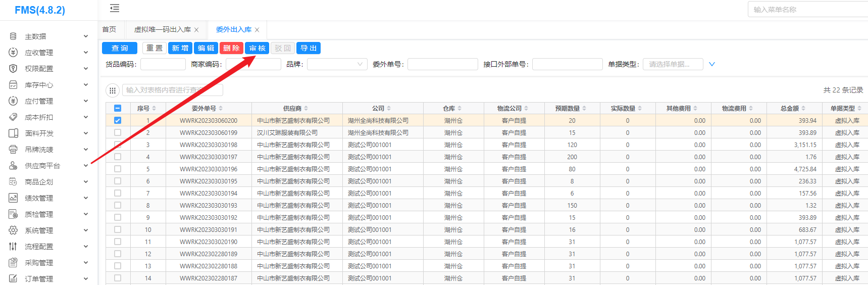Open the 品牌 dropdown

click(x=337, y=64)
